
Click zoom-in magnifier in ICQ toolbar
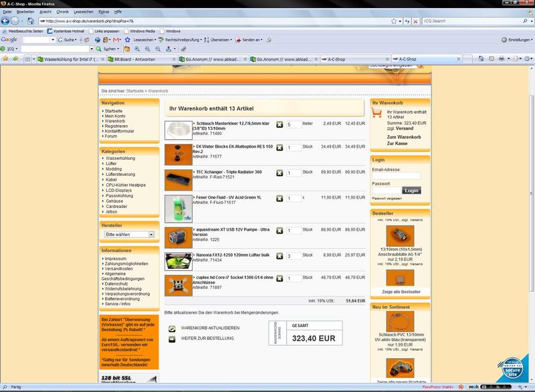[x=138, y=49]
